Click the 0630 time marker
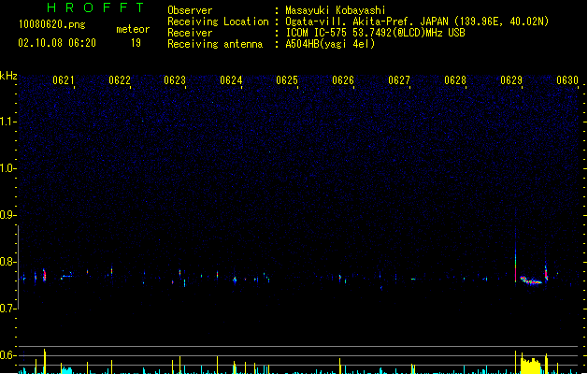 click(x=567, y=80)
